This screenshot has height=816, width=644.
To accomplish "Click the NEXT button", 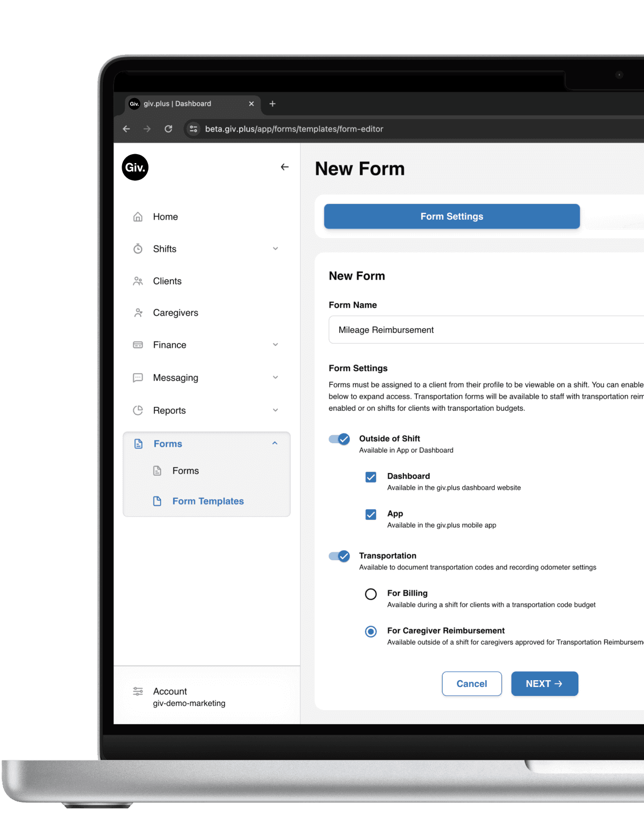I will 544,683.
